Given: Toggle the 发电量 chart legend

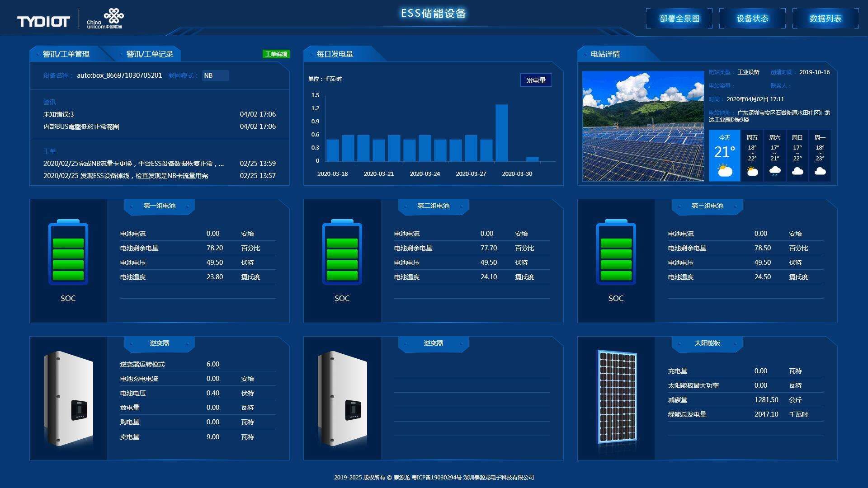Looking at the screenshot, I should coord(536,80).
